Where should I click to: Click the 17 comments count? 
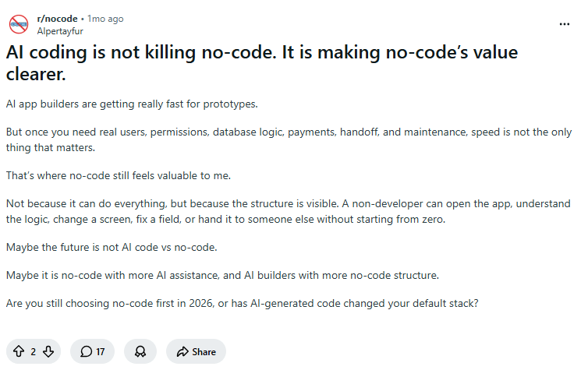point(100,351)
